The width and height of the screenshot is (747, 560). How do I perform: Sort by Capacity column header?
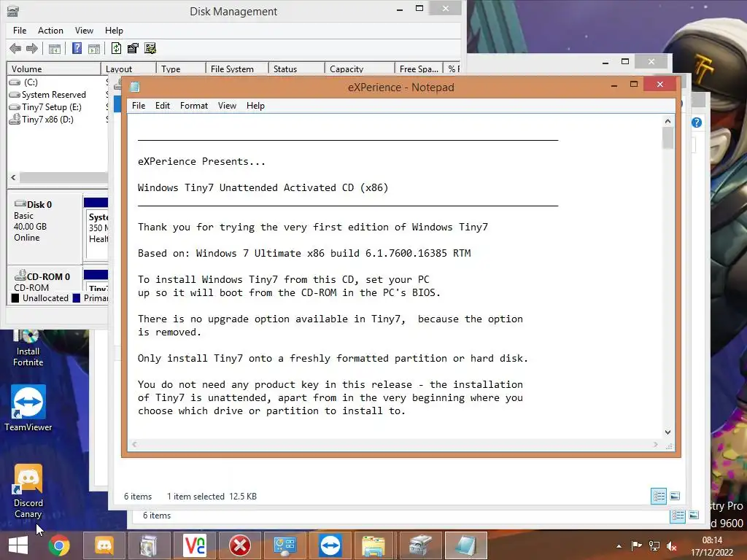pyautogui.click(x=360, y=69)
